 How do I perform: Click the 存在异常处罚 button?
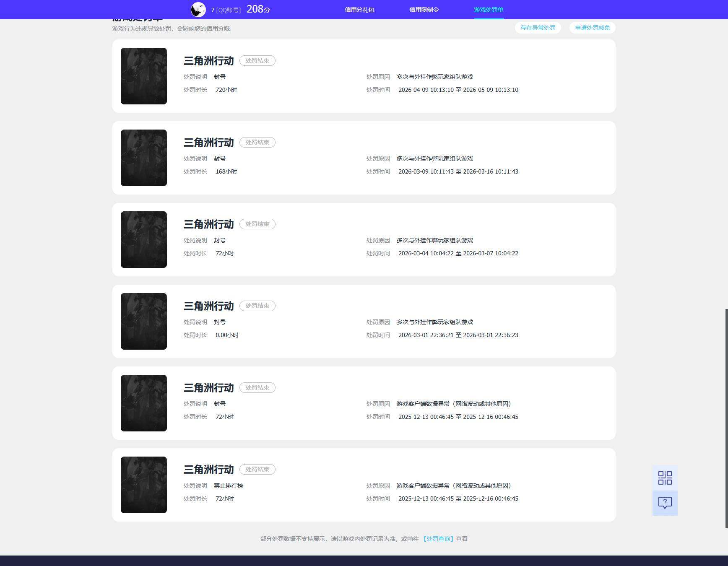point(538,28)
